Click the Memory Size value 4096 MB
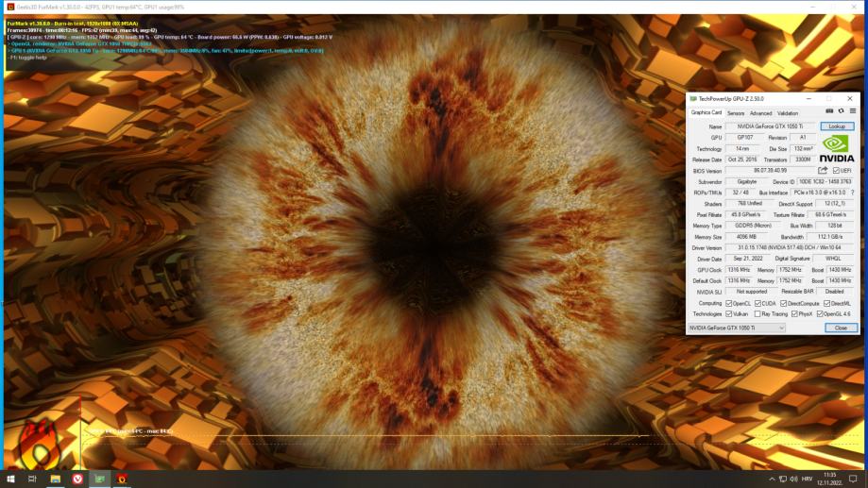This screenshot has height=488, width=868. click(x=746, y=237)
